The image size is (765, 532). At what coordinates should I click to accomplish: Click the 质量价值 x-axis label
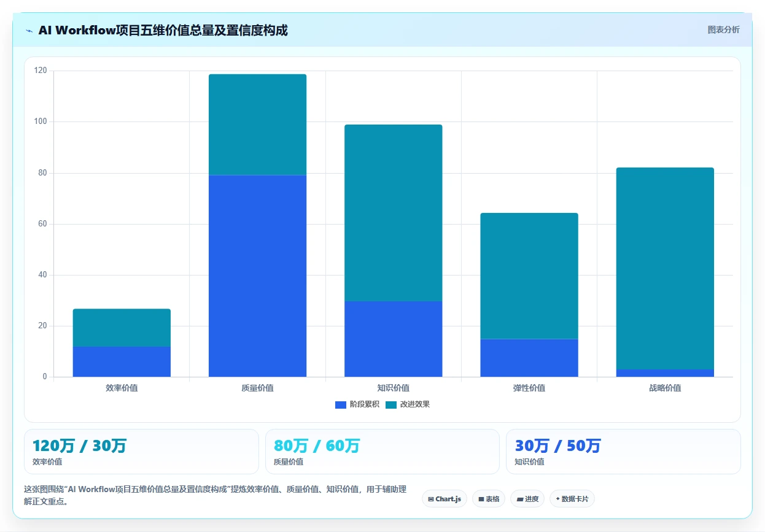[x=257, y=388]
